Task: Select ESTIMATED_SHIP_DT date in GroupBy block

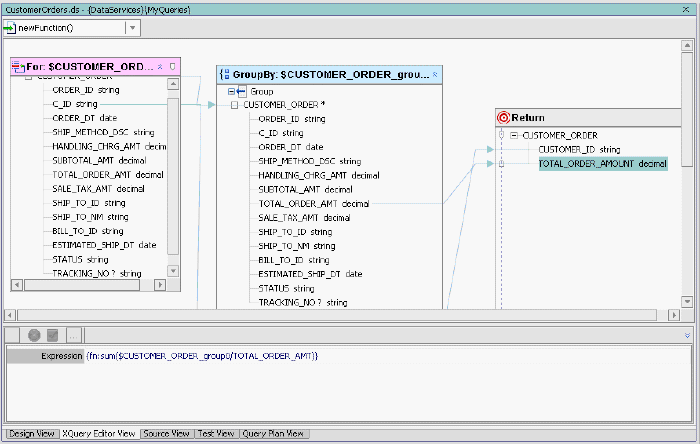Action: (x=310, y=274)
